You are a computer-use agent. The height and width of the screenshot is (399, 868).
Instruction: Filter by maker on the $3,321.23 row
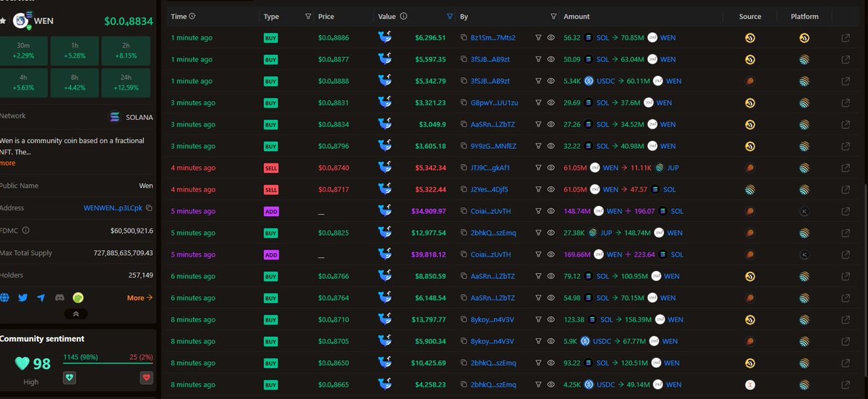click(x=538, y=103)
